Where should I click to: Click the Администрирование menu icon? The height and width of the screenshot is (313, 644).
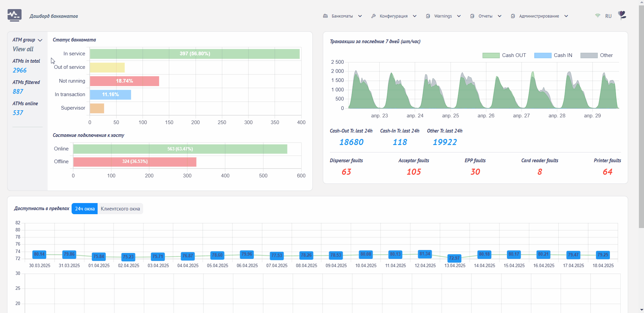[x=513, y=16]
